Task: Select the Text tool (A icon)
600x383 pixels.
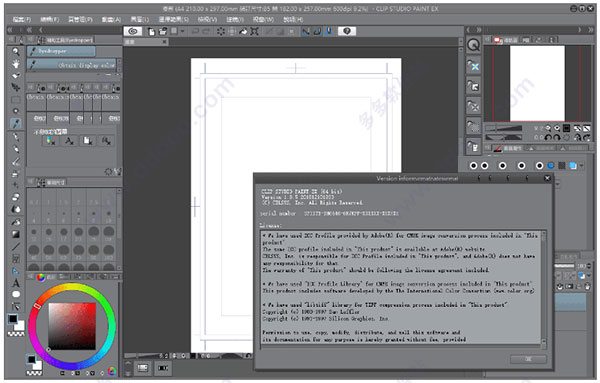Action: pyautogui.click(x=16, y=283)
